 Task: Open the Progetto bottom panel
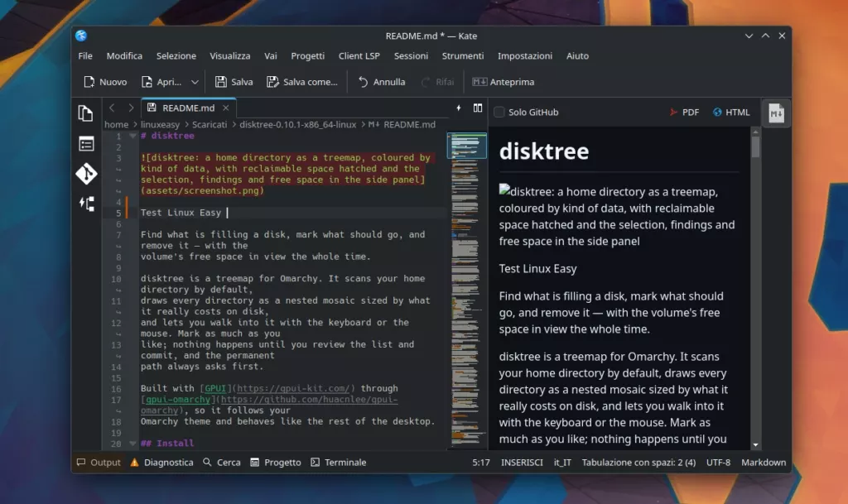click(x=276, y=463)
